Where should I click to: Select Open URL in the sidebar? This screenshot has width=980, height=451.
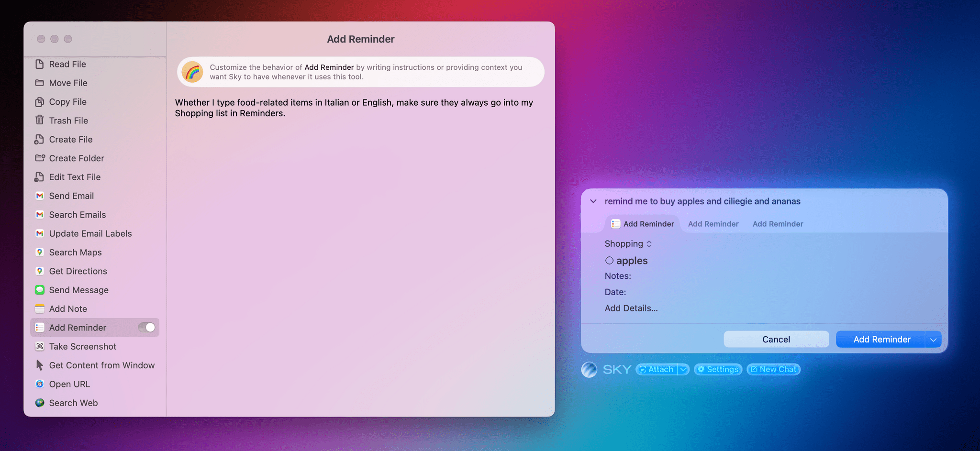95,384
